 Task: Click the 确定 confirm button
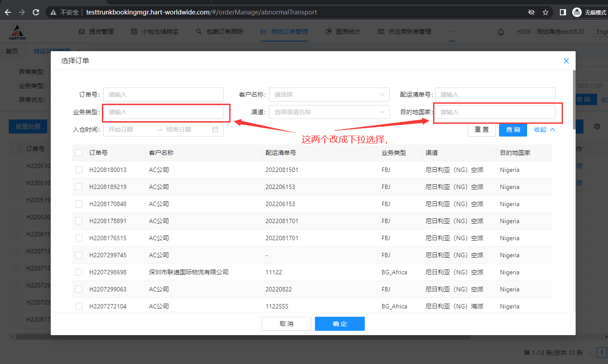(339, 324)
